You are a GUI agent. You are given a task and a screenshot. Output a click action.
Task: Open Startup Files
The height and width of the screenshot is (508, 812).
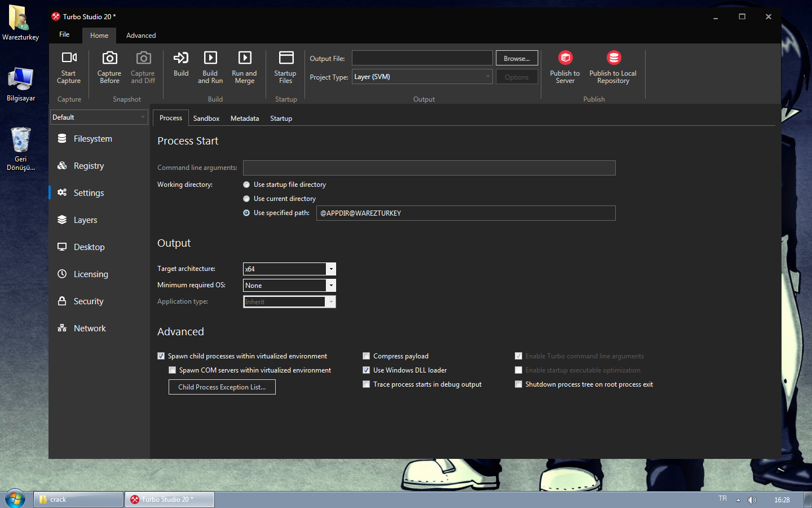coord(286,67)
